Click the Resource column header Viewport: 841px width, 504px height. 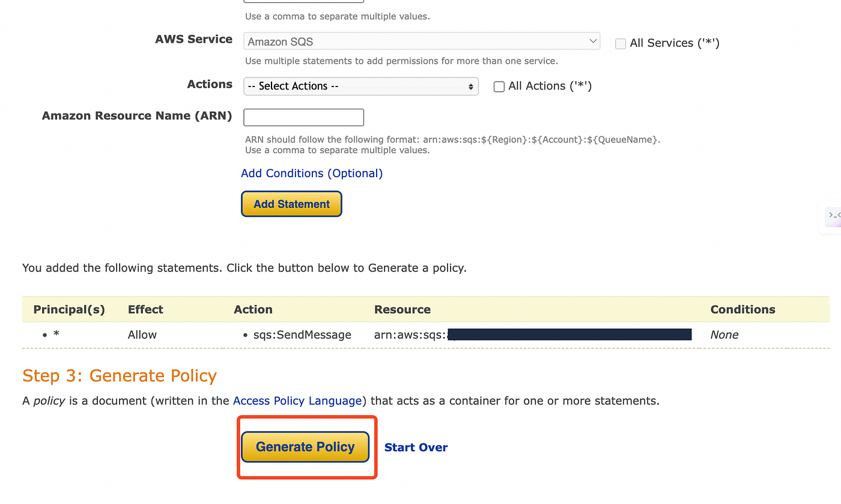click(x=402, y=309)
